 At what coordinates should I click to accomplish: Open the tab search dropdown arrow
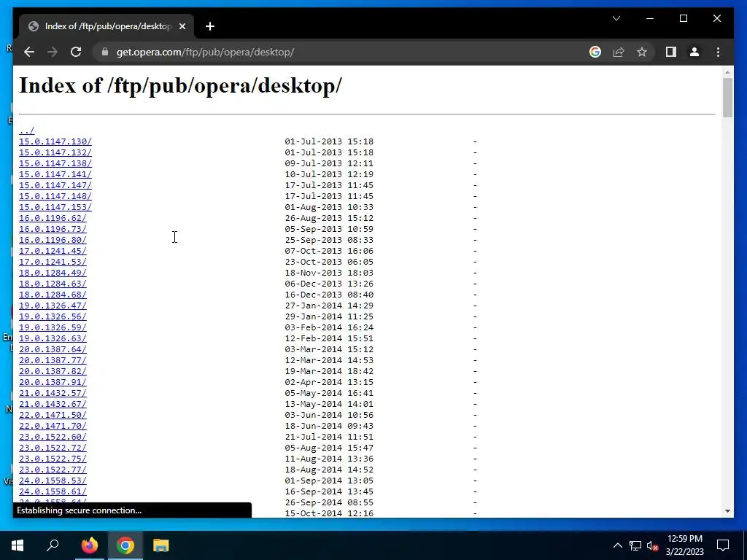click(x=616, y=18)
